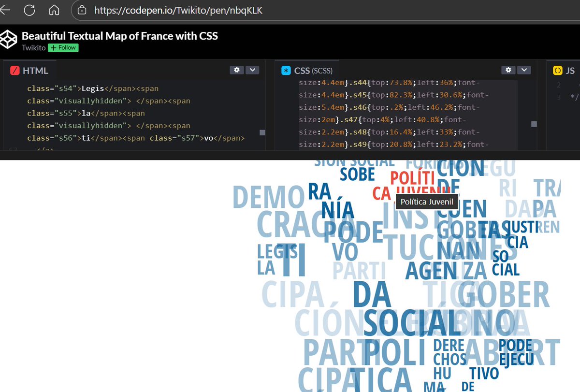The width and height of the screenshot is (580, 392).
Task: Expand the HTML panel options chevron
Action: coord(252,70)
